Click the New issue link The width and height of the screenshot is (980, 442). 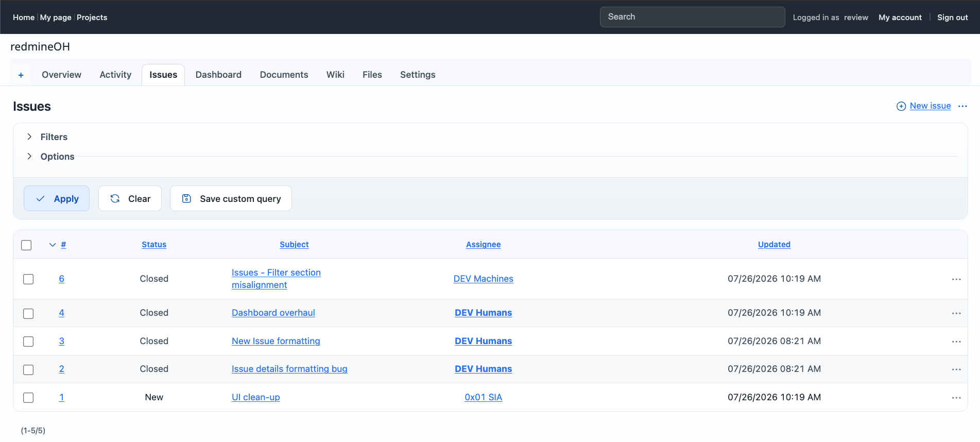[x=930, y=106]
